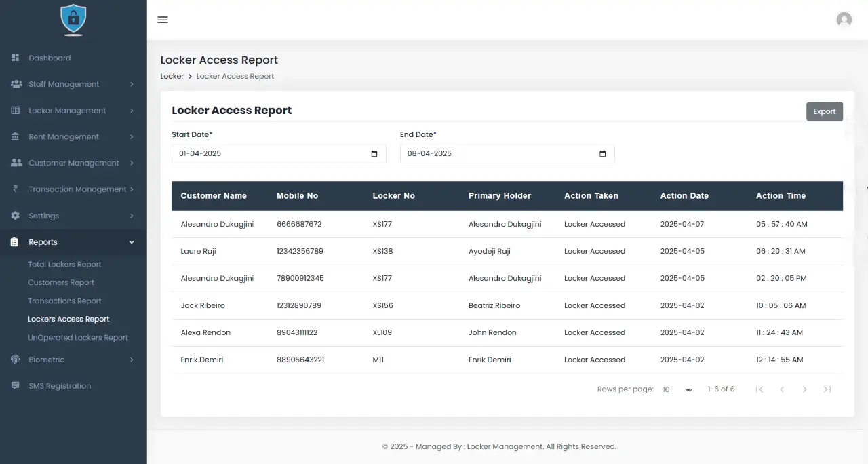
Task: Follow the Locker breadcrumb link
Action: click(172, 77)
